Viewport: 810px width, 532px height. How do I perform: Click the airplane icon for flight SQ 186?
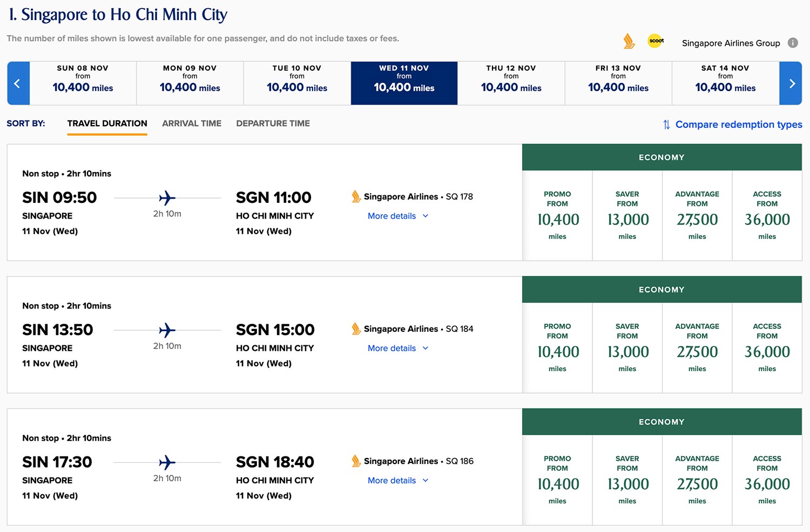[x=167, y=462]
